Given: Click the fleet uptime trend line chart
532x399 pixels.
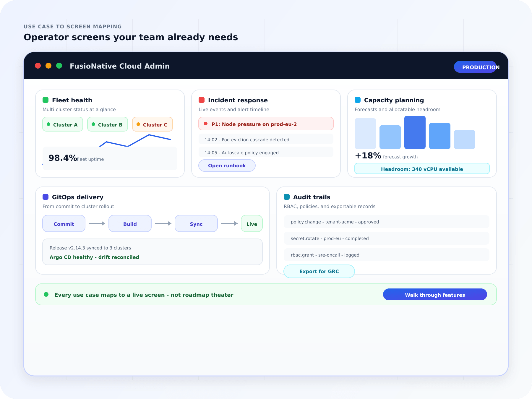Looking at the screenshot, I should pyautogui.click(x=135, y=141).
